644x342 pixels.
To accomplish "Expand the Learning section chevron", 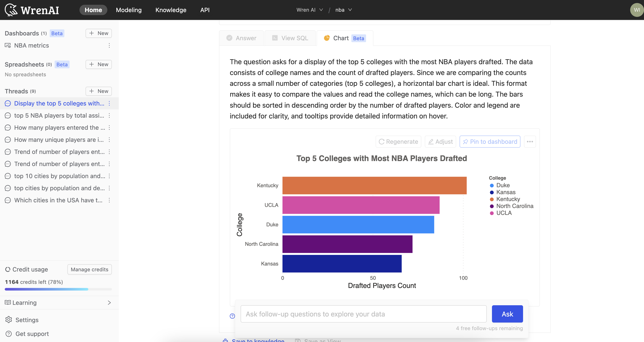I will click(109, 302).
